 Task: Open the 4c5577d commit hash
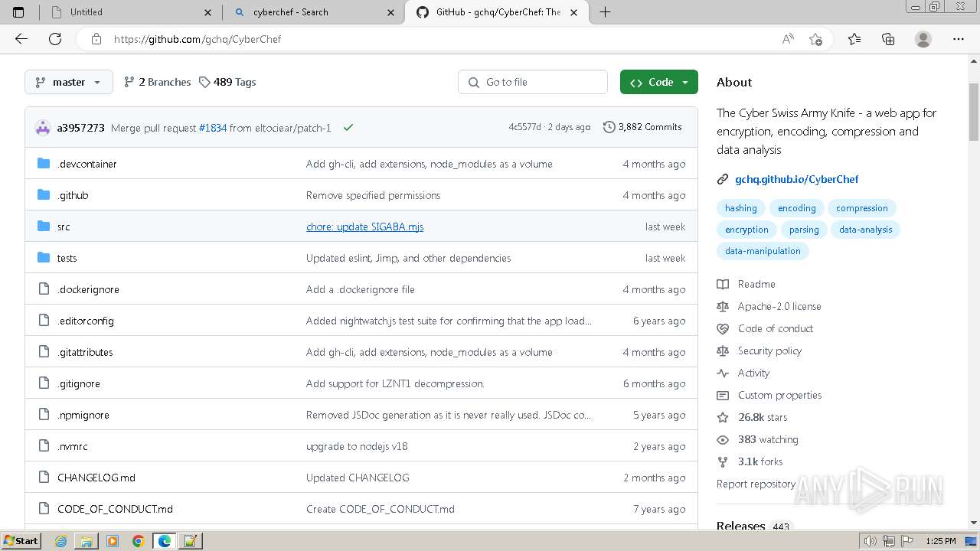pos(524,127)
